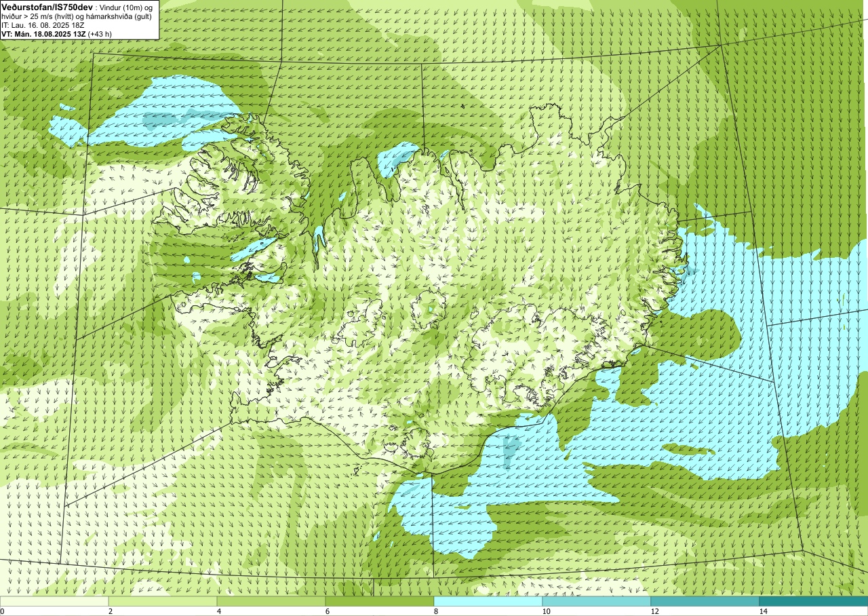Click the legend number '14'
Screen dimensions: 868x616
click(x=764, y=611)
